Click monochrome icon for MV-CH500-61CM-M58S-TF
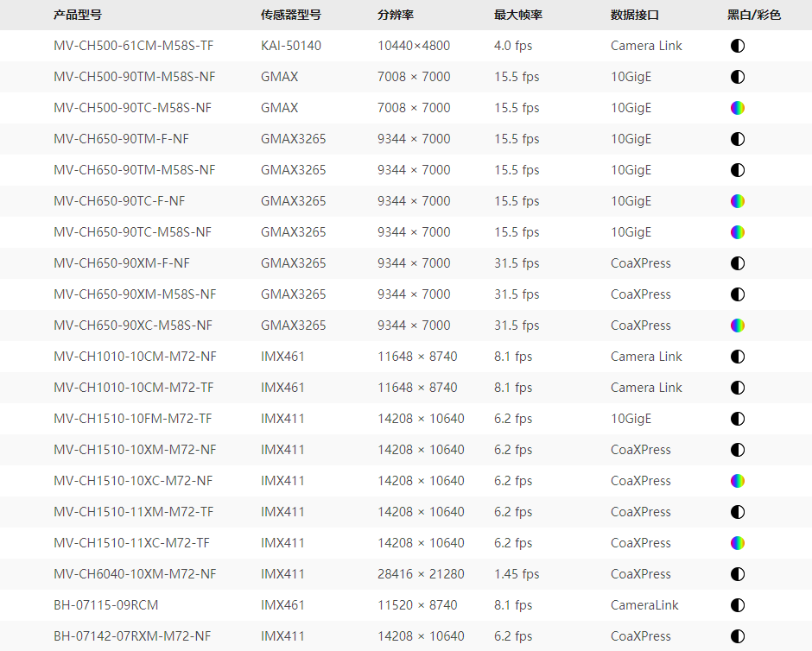The width and height of the screenshot is (812, 651). coord(737,46)
